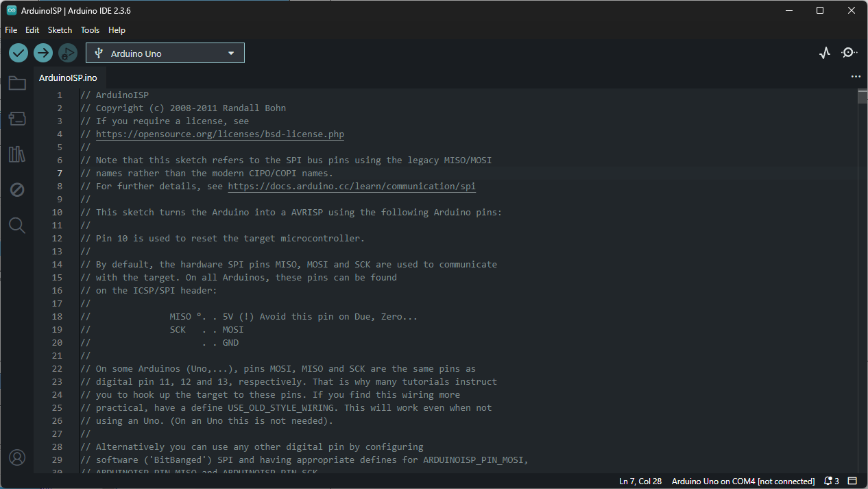The height and width of the screenshot is (489, 868).
Task: Open the Boards Manager panel
Action: coord(16,118)
